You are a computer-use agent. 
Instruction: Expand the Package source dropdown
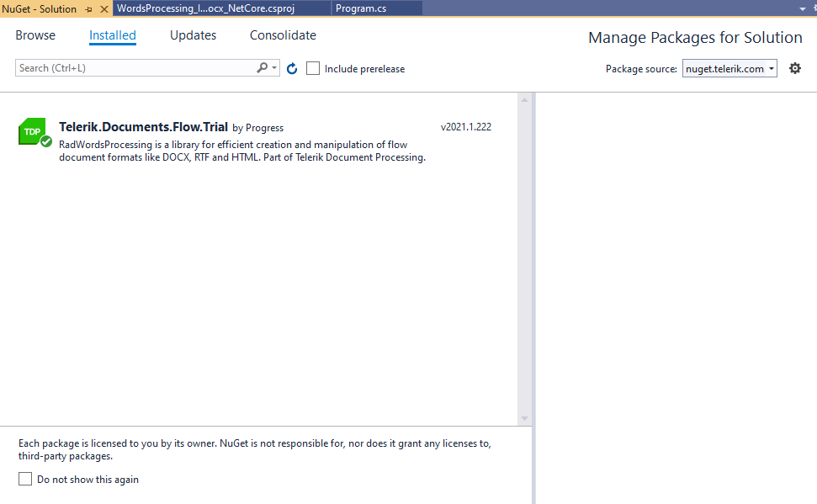click(772, 69)
